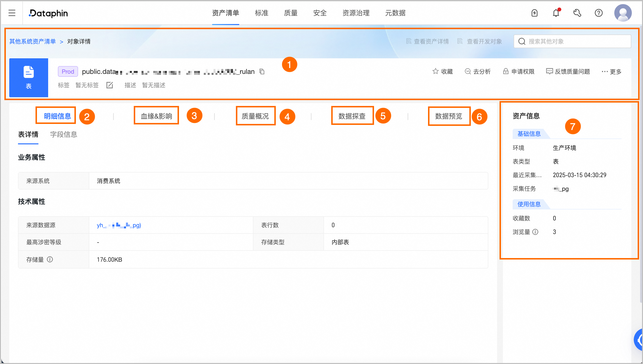Click 暂无标签 tag placeholder

click(87, 85)
